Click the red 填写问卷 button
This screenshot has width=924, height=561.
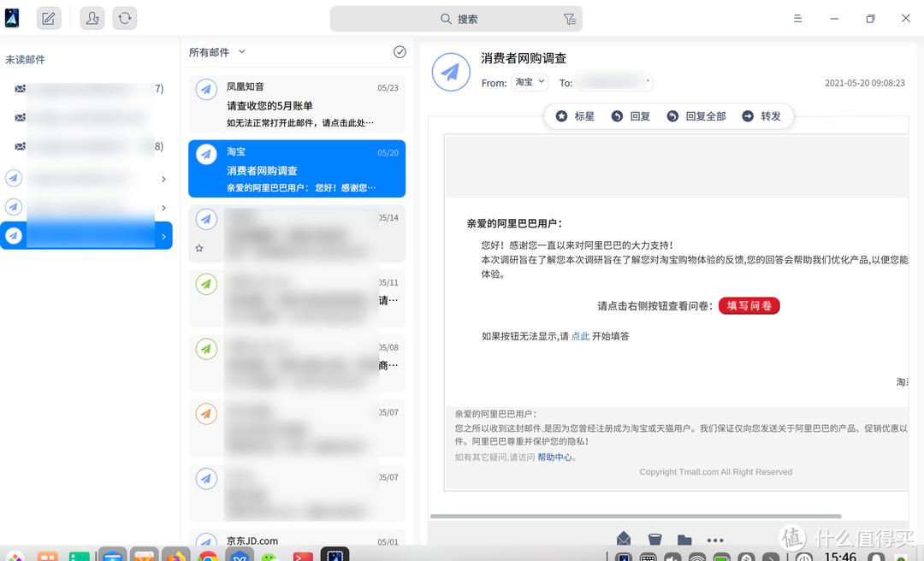click(x=748, y=305)
